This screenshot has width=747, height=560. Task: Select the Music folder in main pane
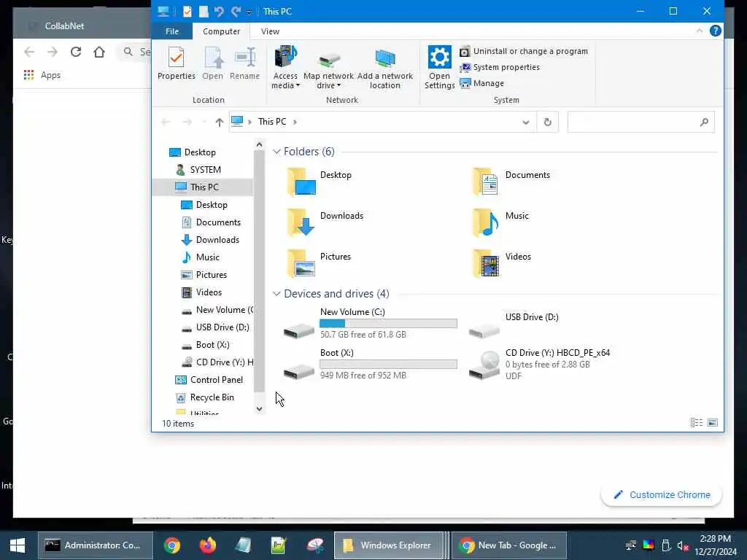(x=499, y=222)
